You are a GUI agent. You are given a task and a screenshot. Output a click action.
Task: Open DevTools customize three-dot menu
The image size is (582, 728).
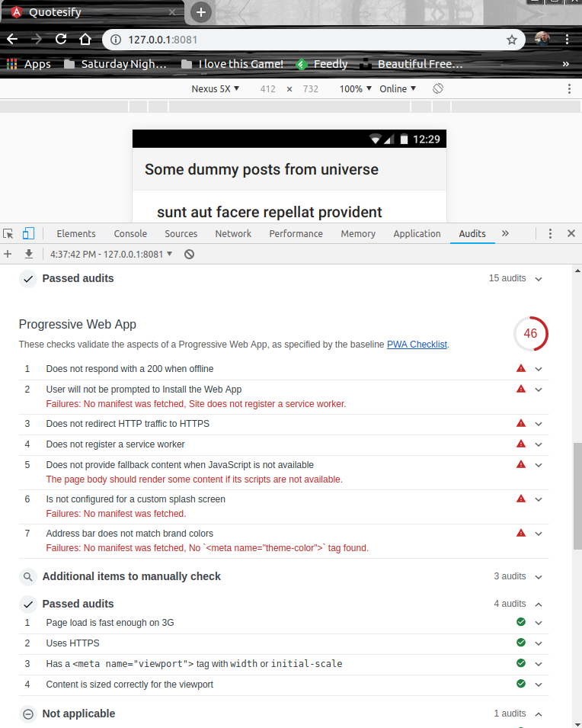550,234
